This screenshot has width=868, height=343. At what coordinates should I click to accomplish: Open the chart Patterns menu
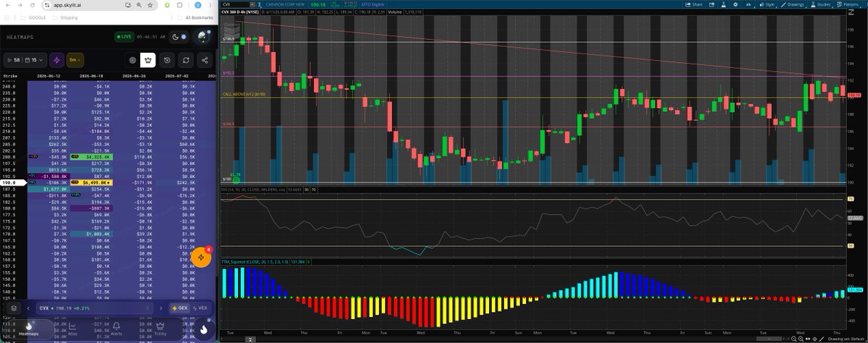(x=849, y=4)
